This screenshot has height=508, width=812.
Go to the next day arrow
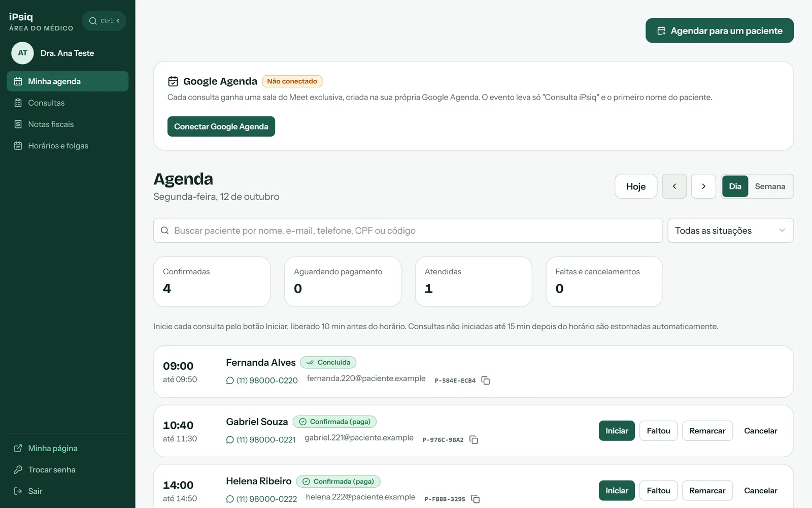[x=704, y=186]
